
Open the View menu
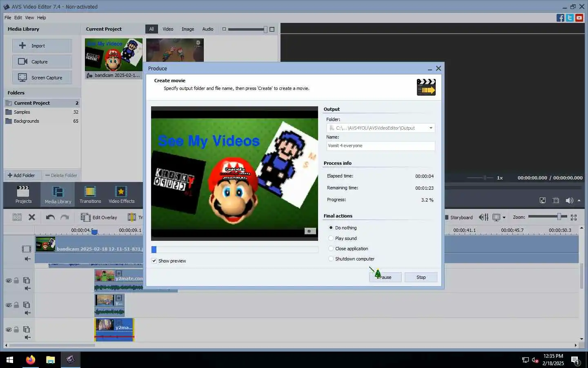29,18
